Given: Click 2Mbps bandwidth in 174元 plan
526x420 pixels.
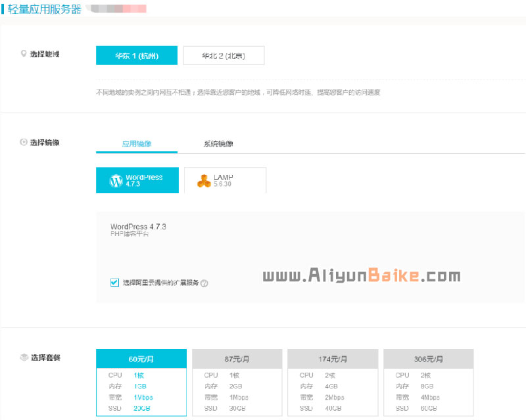Looking at the screenshot, I should pyautogui.click(x=335, y=398).
